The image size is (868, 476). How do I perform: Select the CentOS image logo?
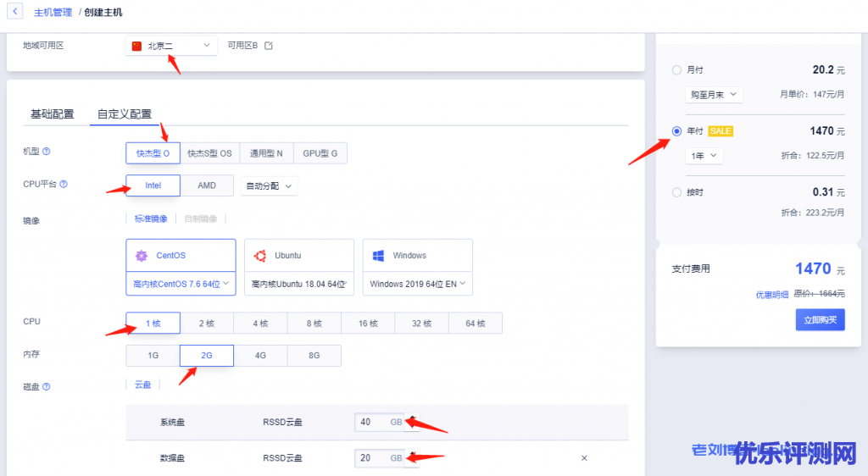tap(142, 255)
